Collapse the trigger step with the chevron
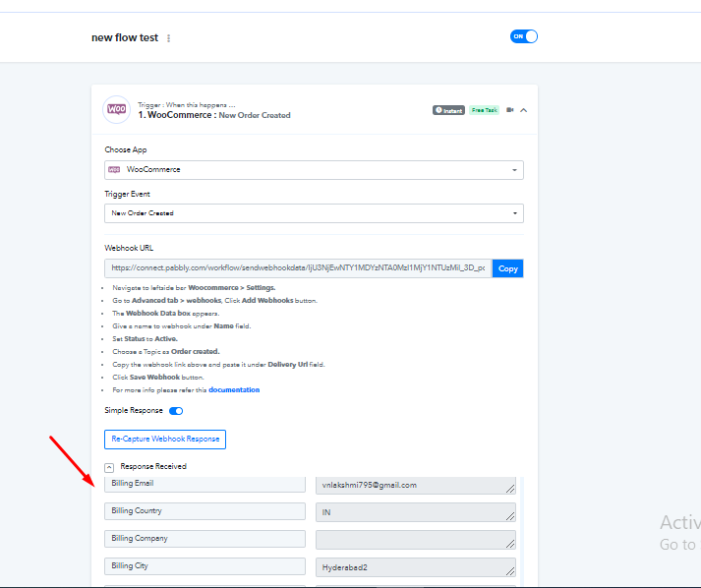701x588 pixels. 523,110
